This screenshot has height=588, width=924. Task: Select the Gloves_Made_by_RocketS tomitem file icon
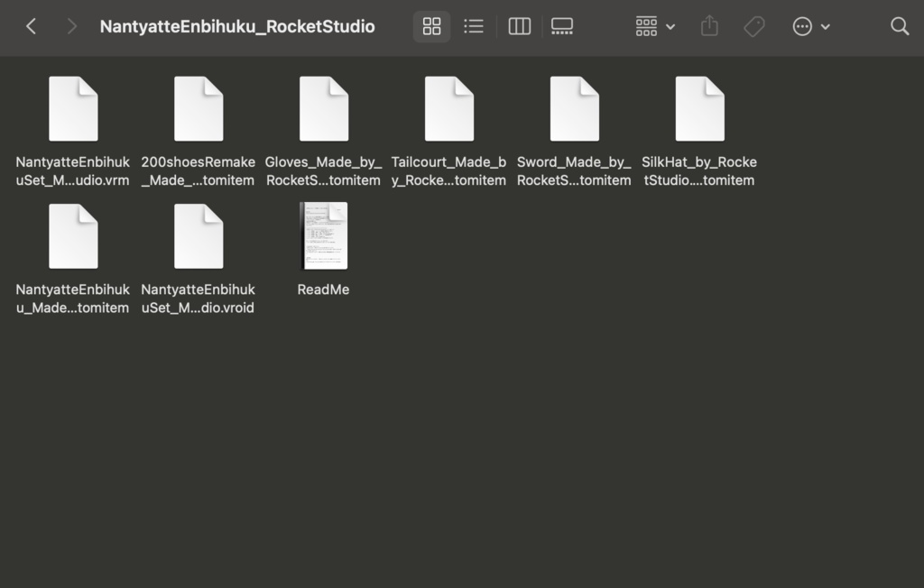pyautogui.click(x=324, y=109)
